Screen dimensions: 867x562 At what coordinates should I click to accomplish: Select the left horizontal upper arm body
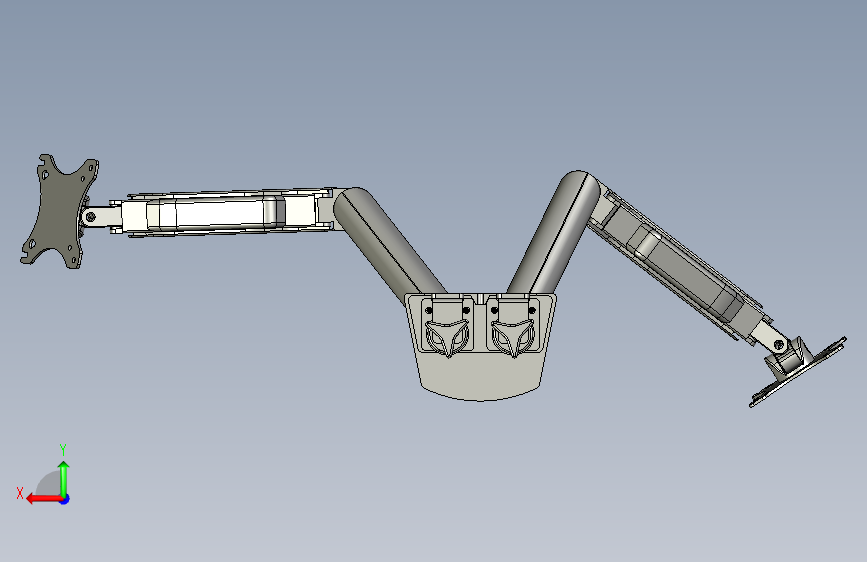coord(221,213)
